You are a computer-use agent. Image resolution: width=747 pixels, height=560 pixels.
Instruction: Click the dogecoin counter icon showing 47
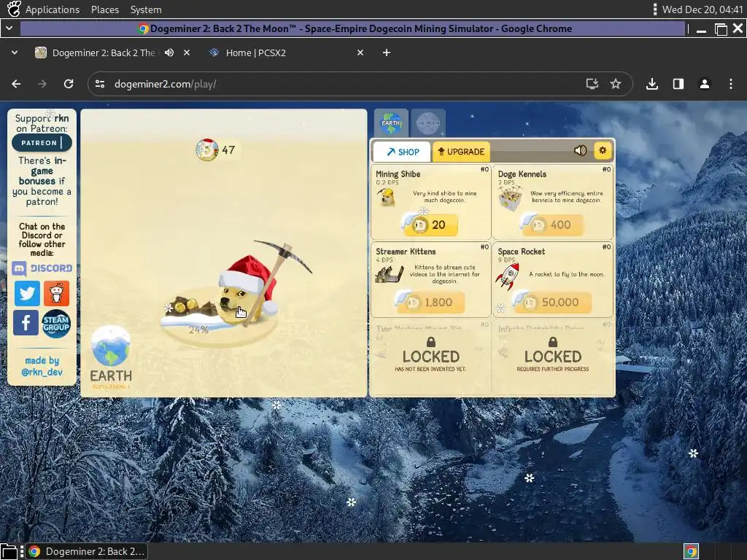(207, 149)
